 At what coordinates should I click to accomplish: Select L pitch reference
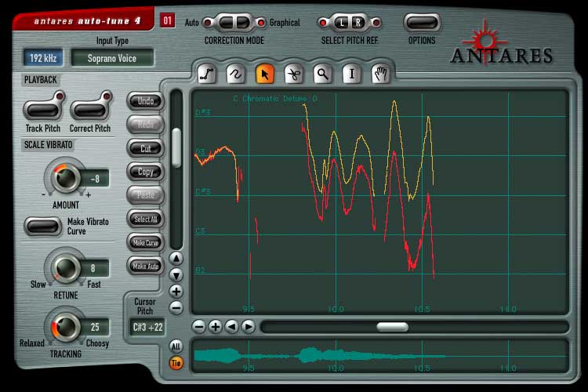(x=341, y=23)
